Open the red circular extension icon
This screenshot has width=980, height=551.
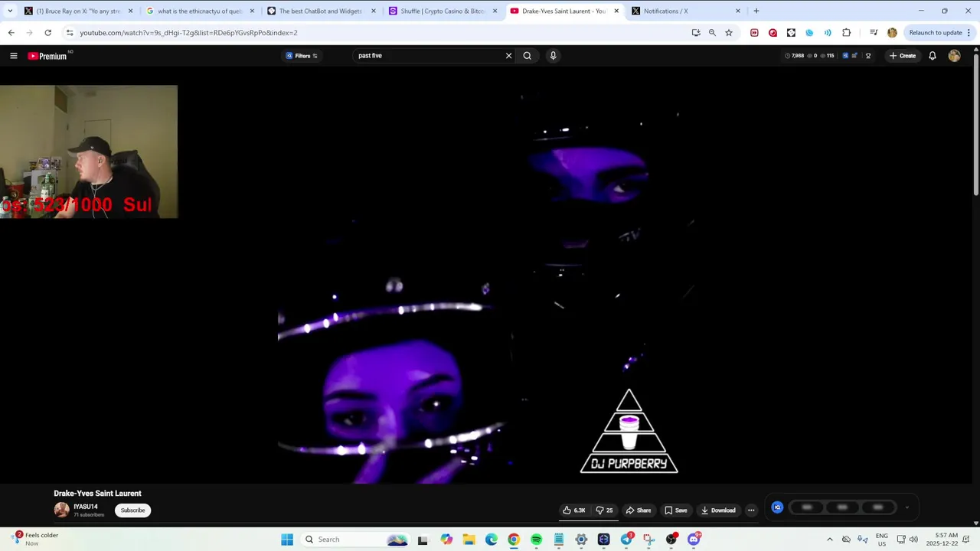coord(773,33)
